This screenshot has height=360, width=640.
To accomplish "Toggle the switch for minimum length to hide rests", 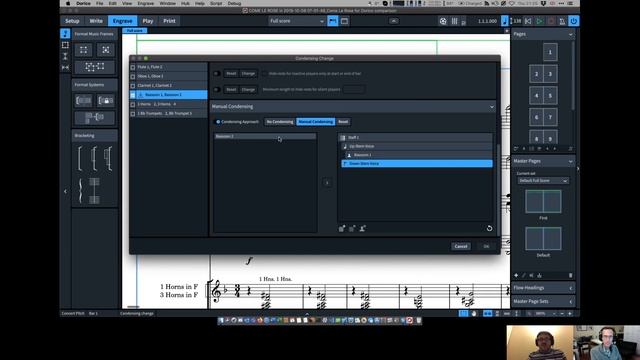I will pos(217,89).
